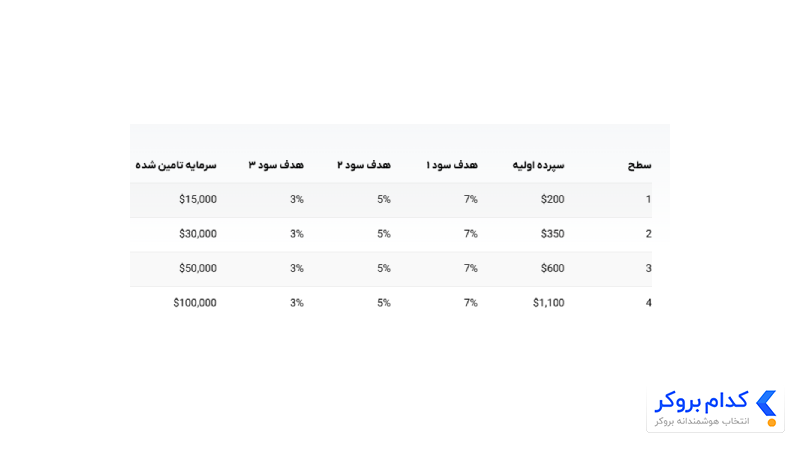
Task: Click the انتخاب هوشمندانه بروکر tagline
Action: [x=702, y=421]
